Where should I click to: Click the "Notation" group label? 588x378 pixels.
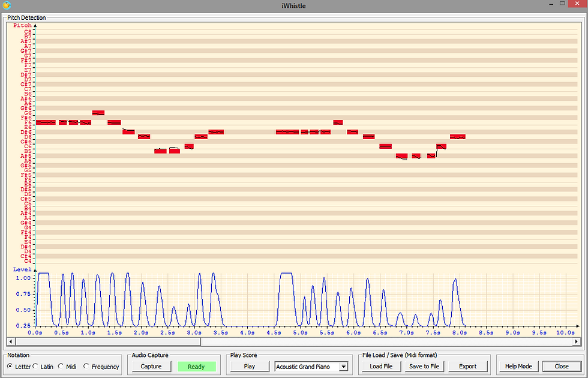[19, 355]
